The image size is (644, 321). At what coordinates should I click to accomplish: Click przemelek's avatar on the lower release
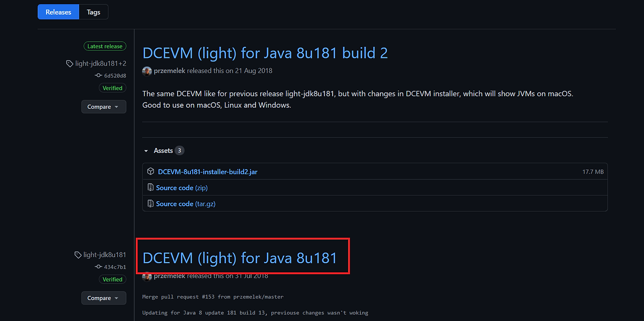(x=146, y=276)
